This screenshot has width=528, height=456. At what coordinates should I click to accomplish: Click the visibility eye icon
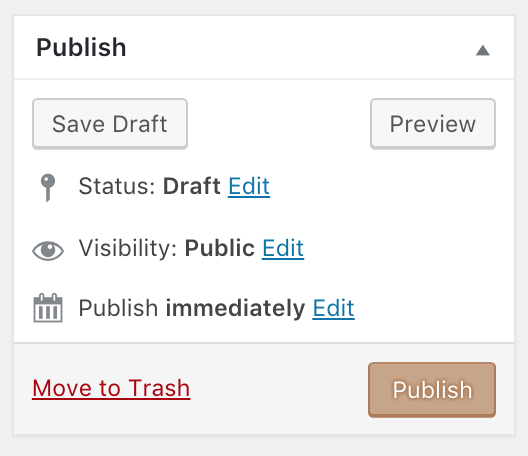[x=48, y=251]
